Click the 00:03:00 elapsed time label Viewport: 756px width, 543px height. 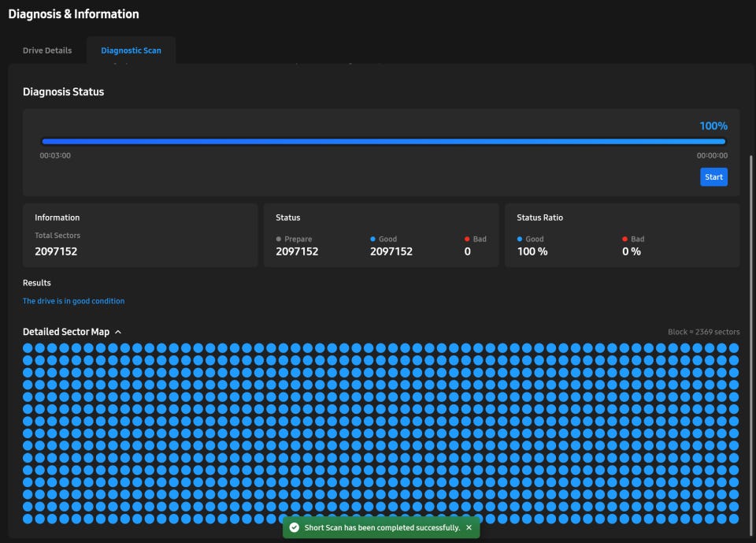tap(55, 155)
